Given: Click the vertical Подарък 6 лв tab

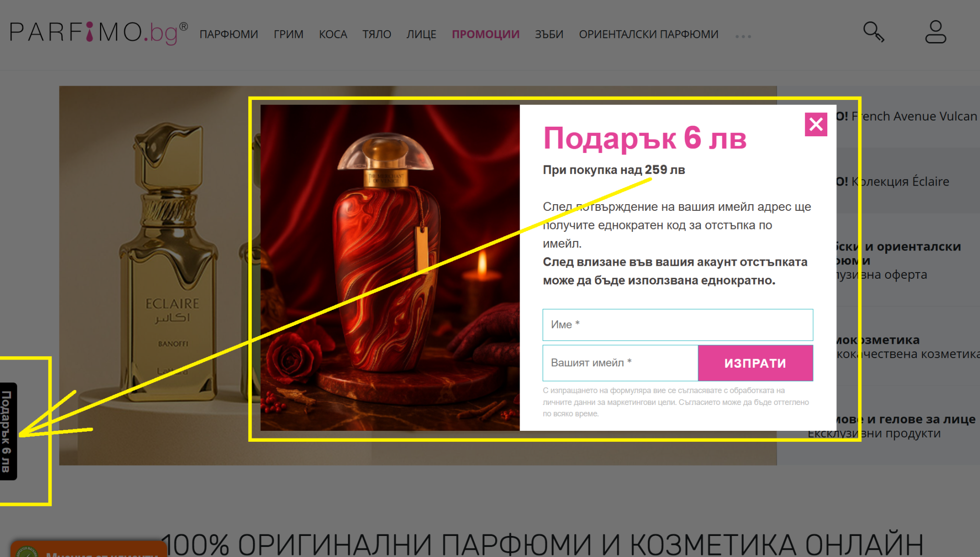Looking at the screenshot, I should point(8,431).
